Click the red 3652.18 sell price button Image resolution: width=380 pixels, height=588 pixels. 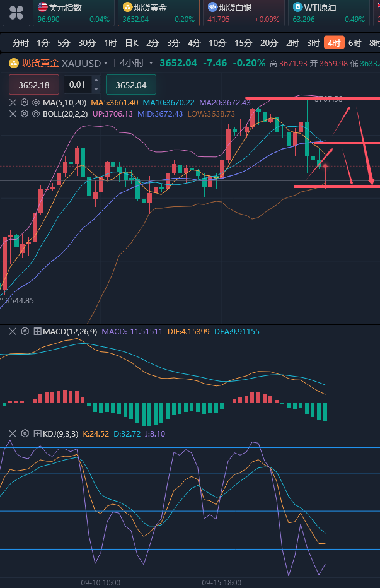click(x=34, y=85)
